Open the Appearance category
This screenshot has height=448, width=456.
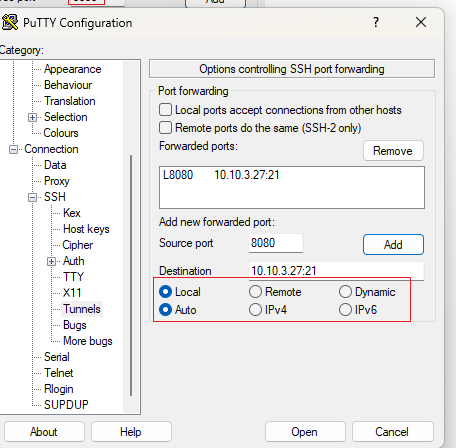point(73,69)
